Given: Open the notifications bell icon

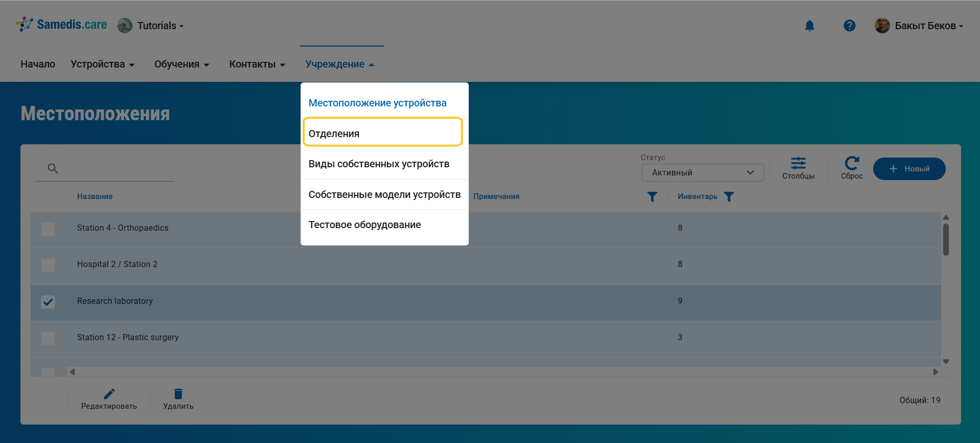Looking at the screenshot, I should (809, 26).
